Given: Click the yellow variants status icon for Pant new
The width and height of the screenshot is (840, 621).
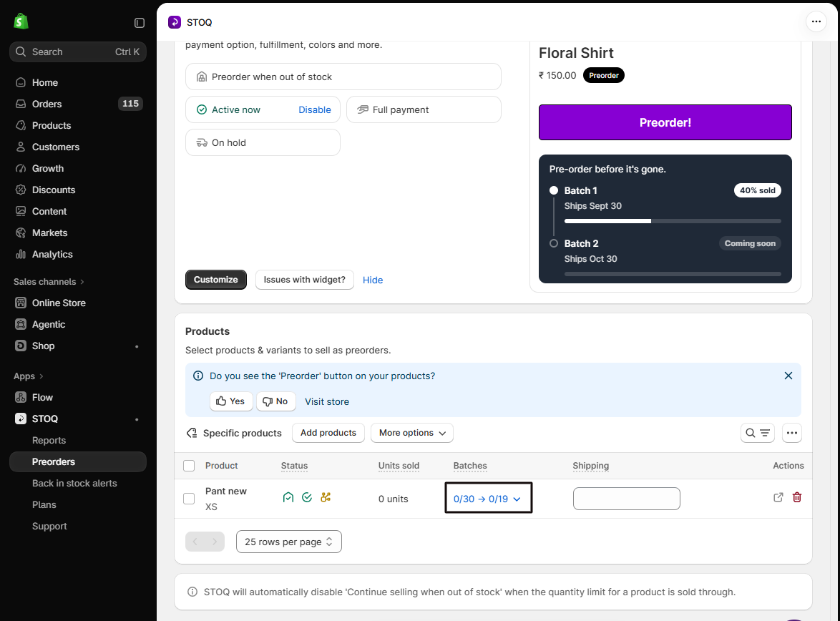Looking at the screenshot, I should click(326, 497).
